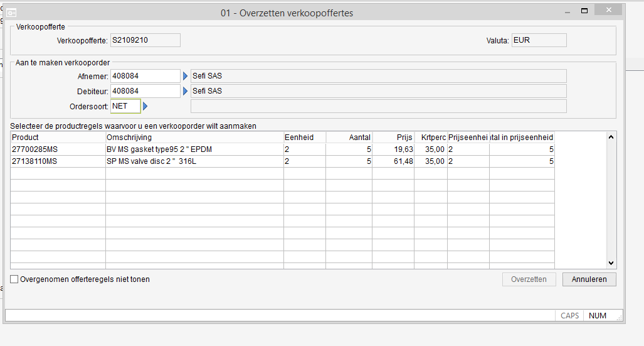Click into the Ordersoort input field
Viewport: 644px width, 346px height.
click(125, 106)
